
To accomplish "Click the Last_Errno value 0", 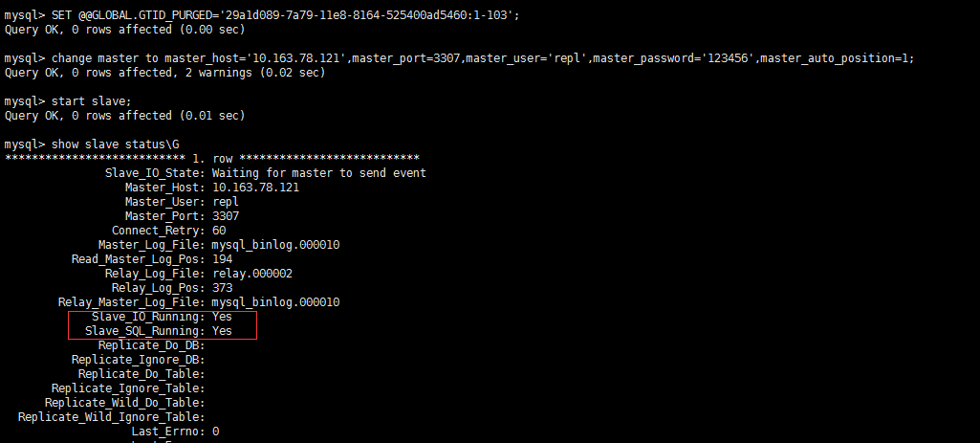I will point(215,432).
